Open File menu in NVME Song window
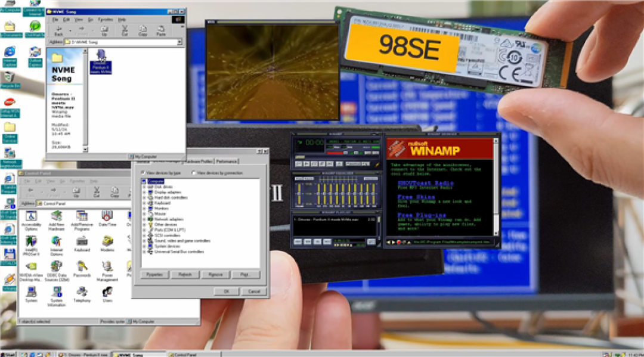The width and height of the screenshot is (644, 357). point(55,19)
